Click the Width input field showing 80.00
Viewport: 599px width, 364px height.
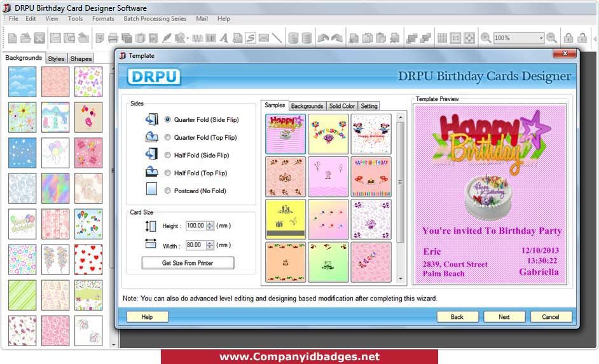(196, 245)
